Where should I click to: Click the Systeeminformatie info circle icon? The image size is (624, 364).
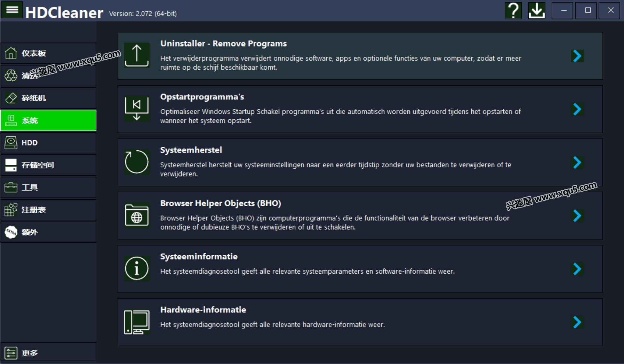tap(136, 268)
